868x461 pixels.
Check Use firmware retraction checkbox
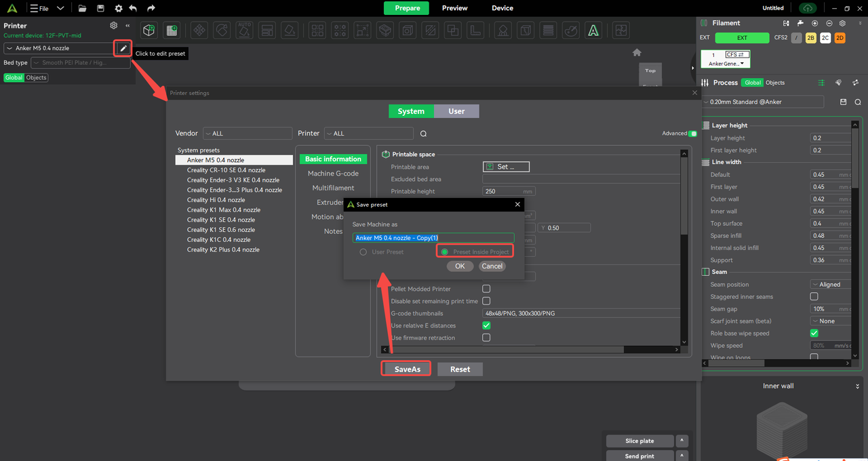click(x=486, y=338)
